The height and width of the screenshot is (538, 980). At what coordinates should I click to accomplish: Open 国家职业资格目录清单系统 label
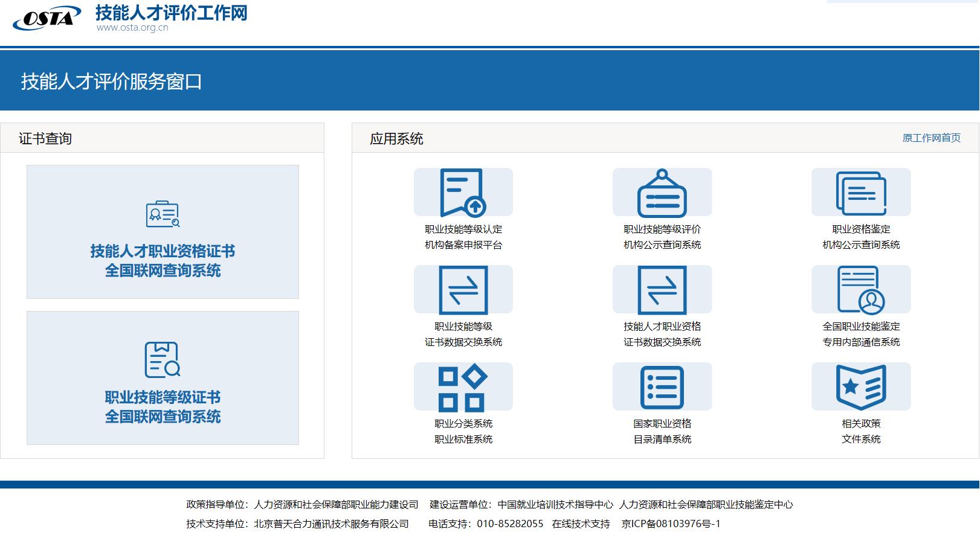[662, 432]
